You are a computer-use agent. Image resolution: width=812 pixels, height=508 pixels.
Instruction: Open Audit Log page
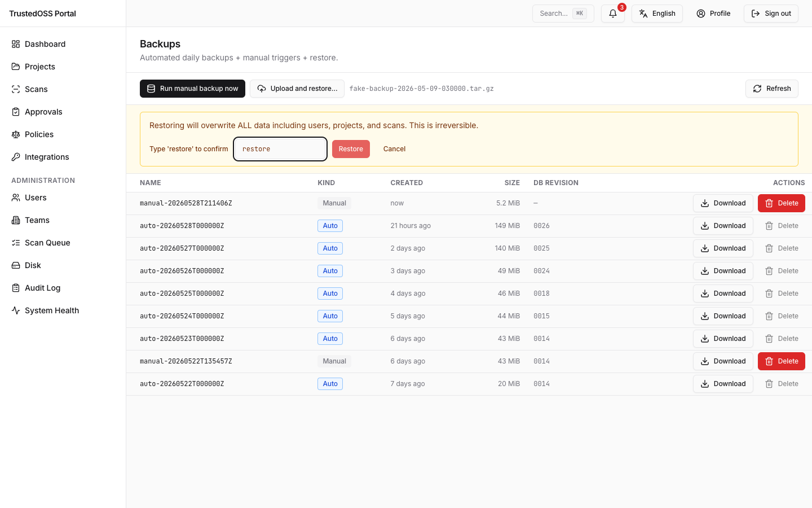coord(63,288)
